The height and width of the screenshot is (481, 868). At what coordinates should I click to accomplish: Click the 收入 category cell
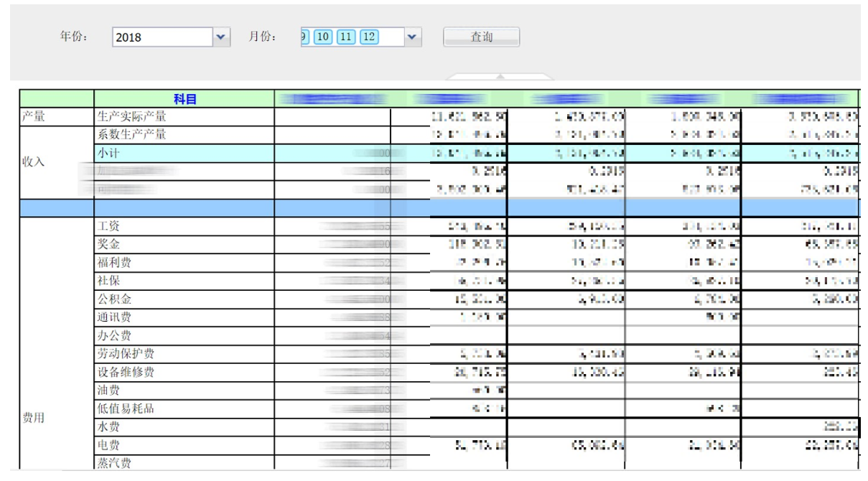[x=33, y=162]
